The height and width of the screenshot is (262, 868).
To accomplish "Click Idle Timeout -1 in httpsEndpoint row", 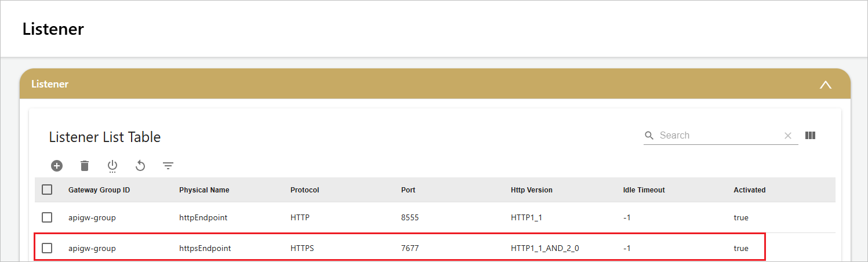I will [x=627, y=248].
